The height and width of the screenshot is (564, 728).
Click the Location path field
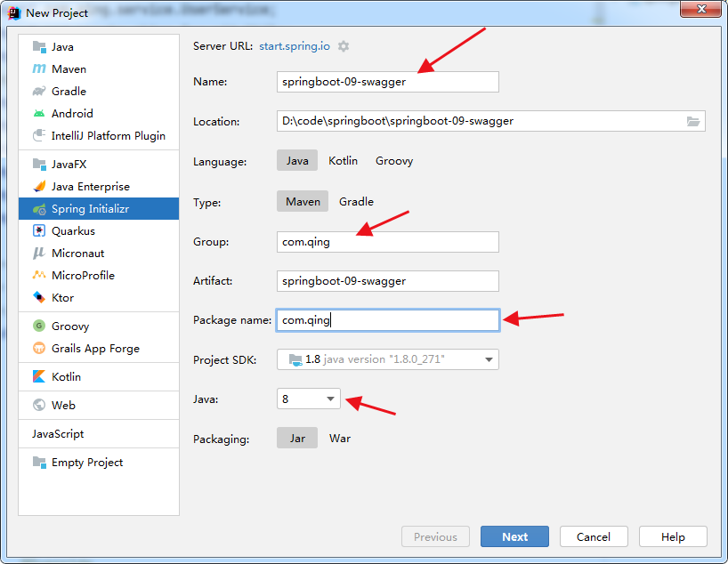click(490, 121)
